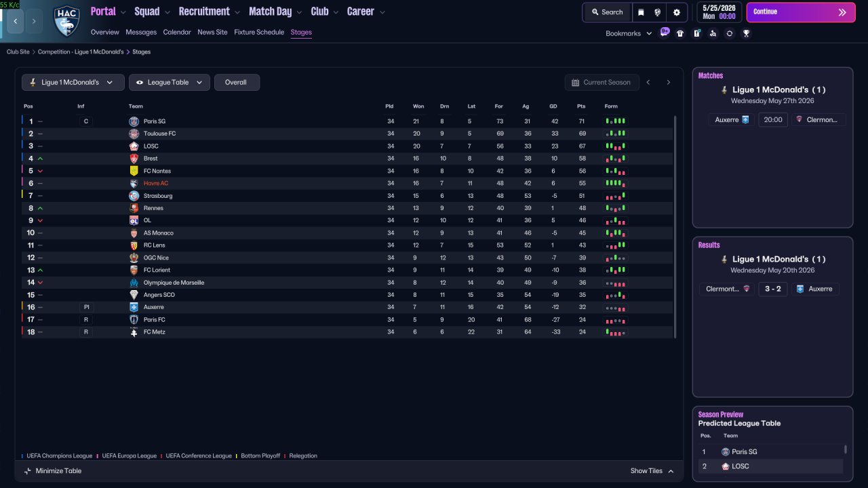Click the Paris SG crest in table

134,121
